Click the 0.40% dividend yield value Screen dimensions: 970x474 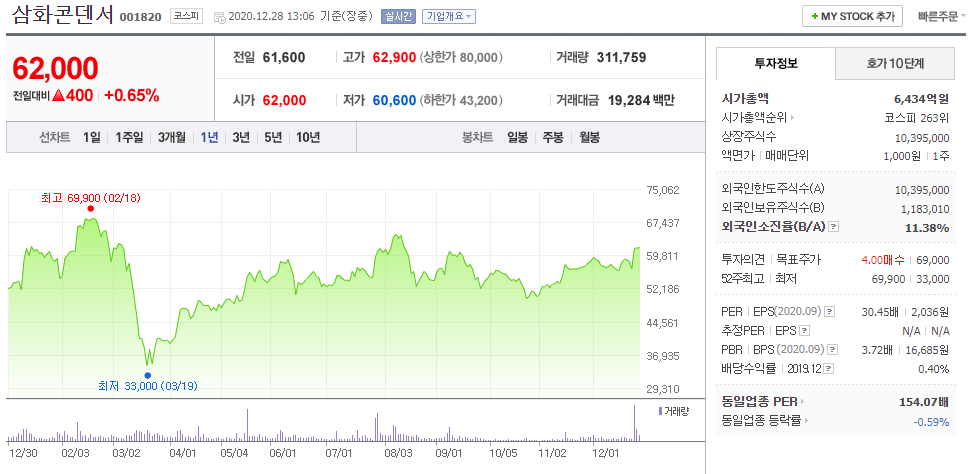pyautogui.click(x=934, y=369)
